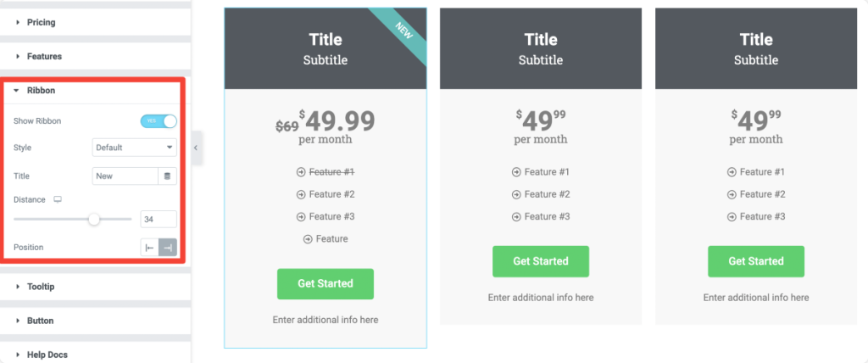The width and height of the screenshot is (868, 363).
Task: Expand the Pricing section
Action: (41, 22)
